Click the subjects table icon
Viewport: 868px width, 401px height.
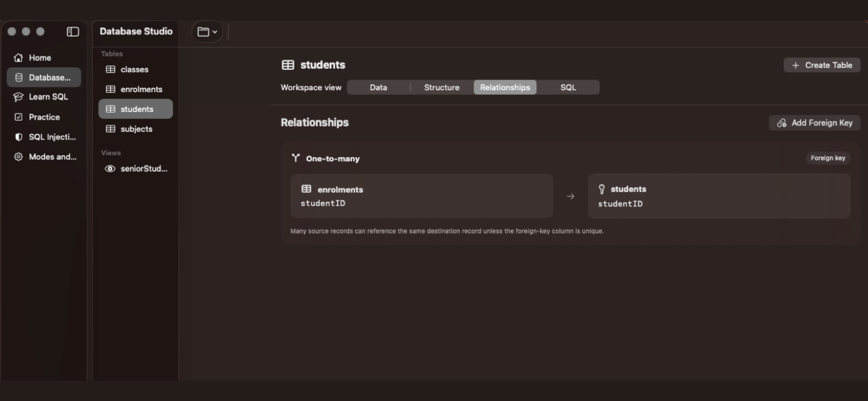pos(111,129)
